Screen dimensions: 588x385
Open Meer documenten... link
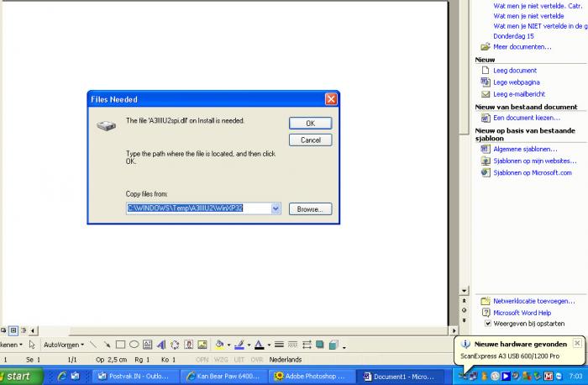tap(522, 47)
